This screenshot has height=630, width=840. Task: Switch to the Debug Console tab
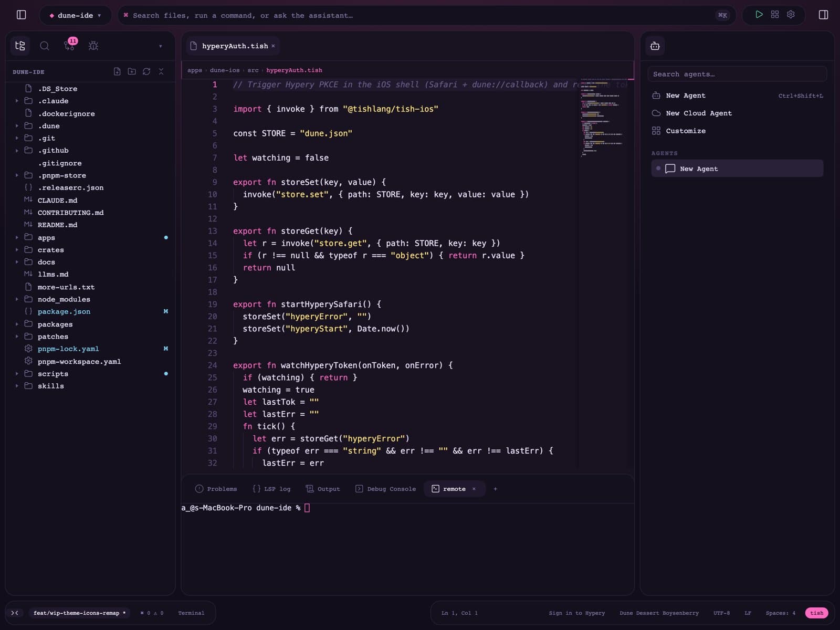[386, 489]
